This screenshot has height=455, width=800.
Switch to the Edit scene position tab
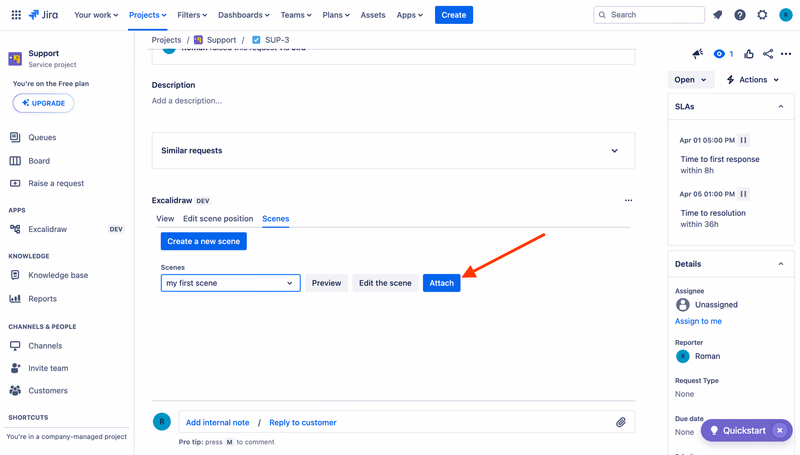tap(218, 218)
